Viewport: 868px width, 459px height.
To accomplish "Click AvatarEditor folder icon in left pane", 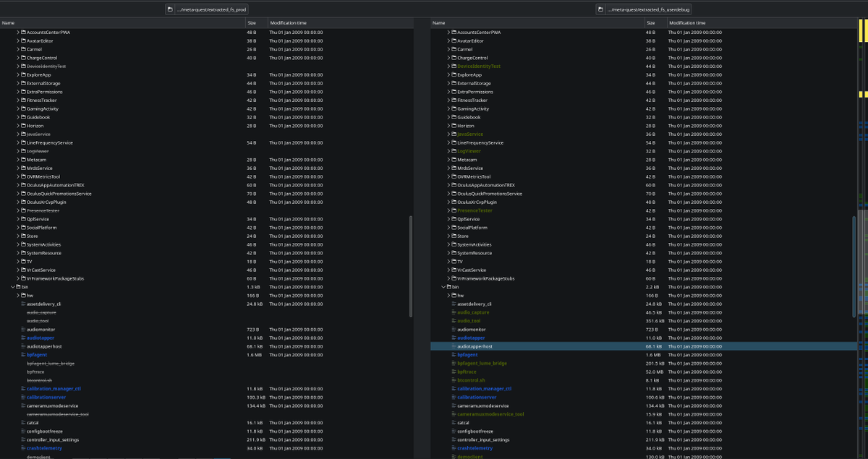I will click(23, 41).
